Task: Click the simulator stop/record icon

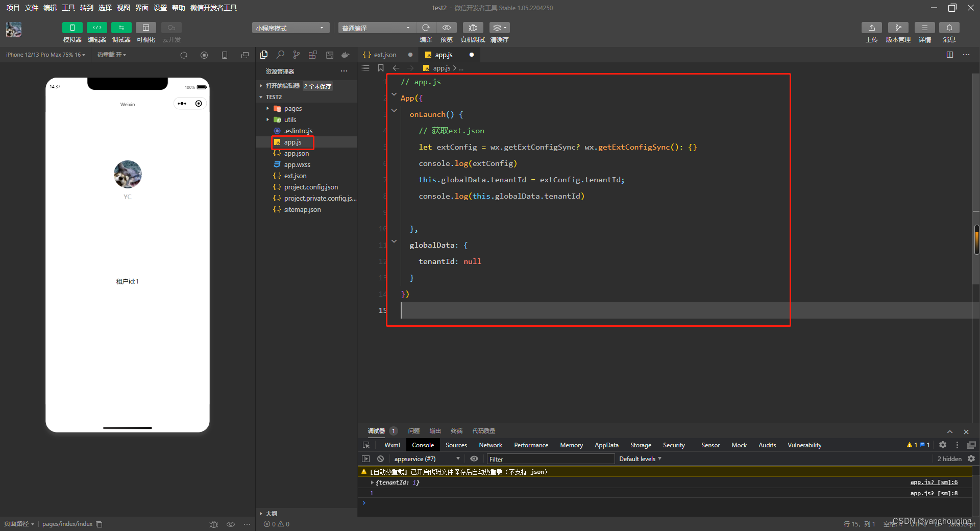Action: [x=204, y=55]
